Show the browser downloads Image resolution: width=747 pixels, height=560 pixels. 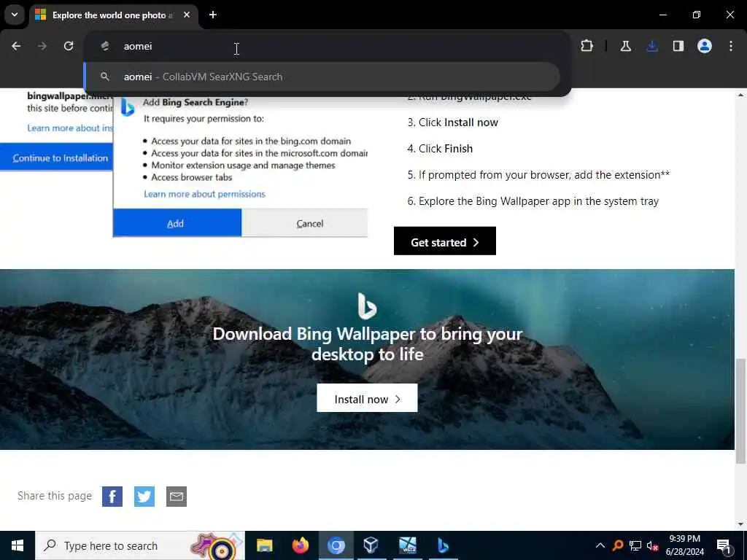coord(652,46)
